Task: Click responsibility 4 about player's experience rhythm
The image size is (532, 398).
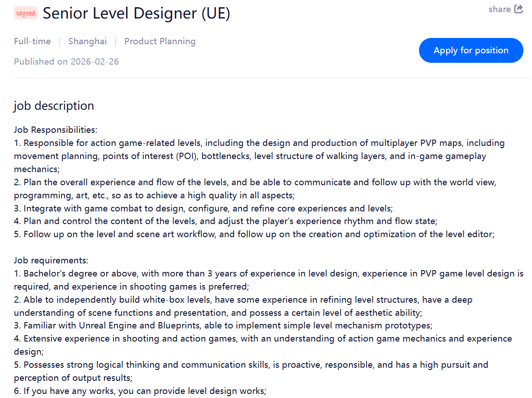Action: tap(226, 221)
